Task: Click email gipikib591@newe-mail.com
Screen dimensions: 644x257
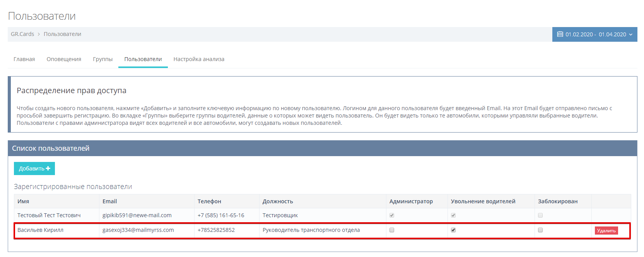Action: click(x=137, y=215)
